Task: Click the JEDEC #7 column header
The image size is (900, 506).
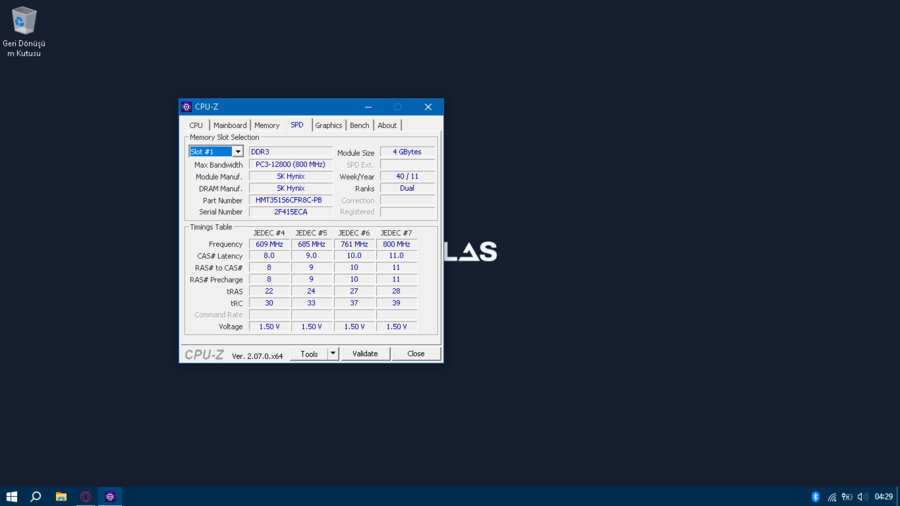Action: tap(396, 233)
